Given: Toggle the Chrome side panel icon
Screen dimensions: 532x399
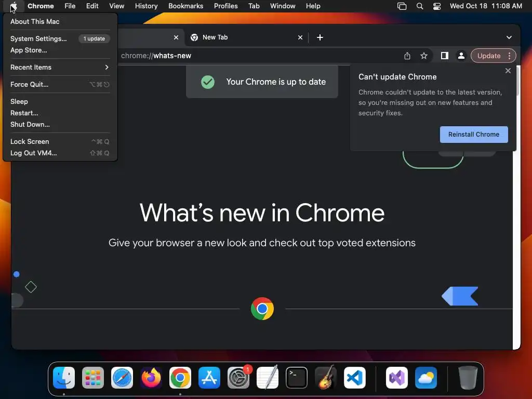Looking at the screenshot, I should pyautogui.click(x=445, y=56).
